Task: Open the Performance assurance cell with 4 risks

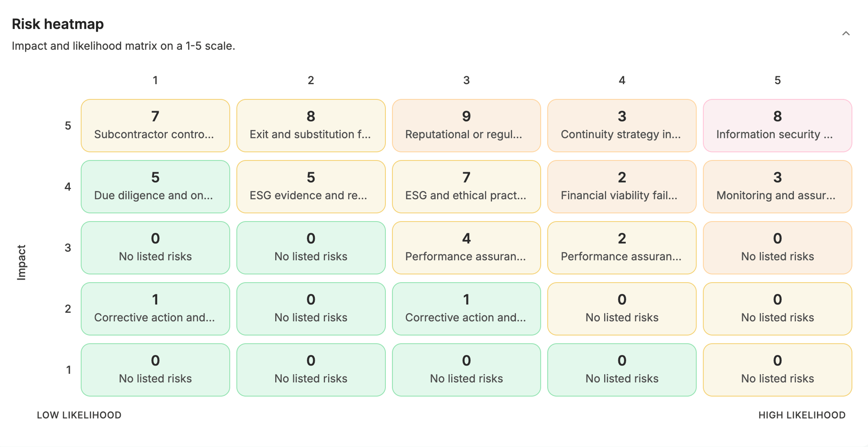Action: coord(467,248)
